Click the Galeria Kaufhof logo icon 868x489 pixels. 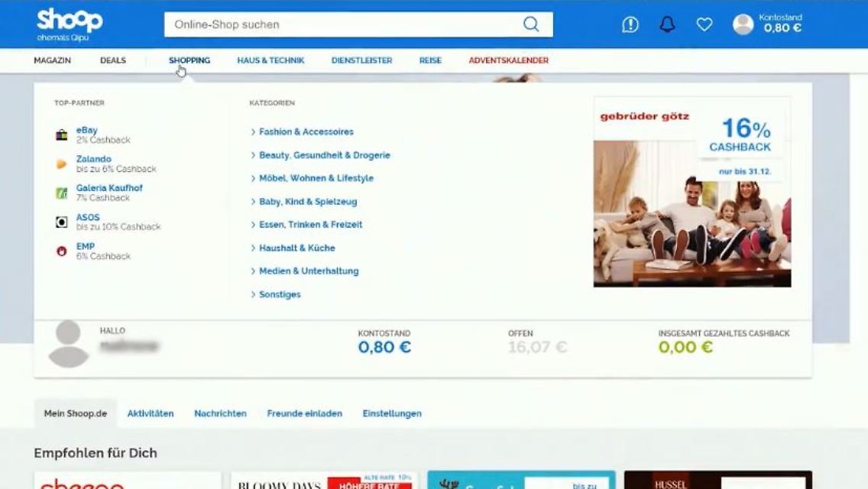pos(62,193)
